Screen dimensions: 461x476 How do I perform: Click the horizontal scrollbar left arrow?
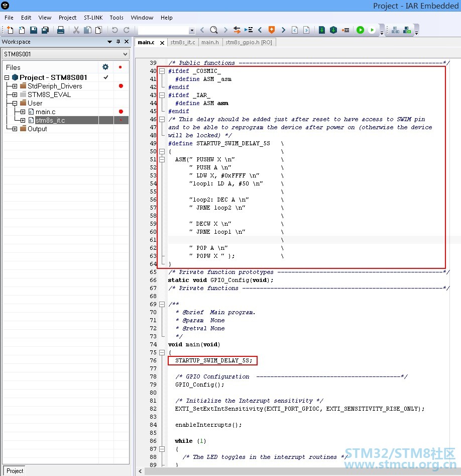tap(140, 471)
